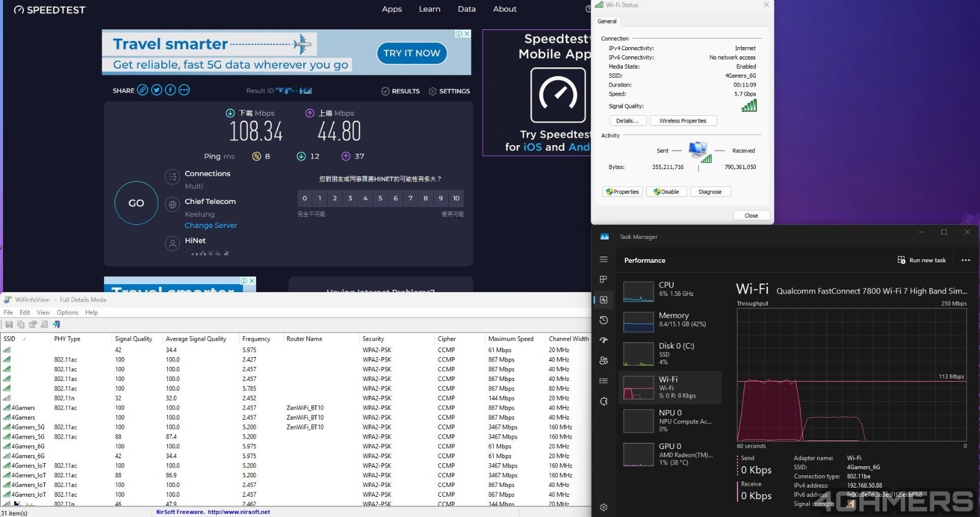
Task: Open Task Manager settings gear
Action: [x=603, y=507]
